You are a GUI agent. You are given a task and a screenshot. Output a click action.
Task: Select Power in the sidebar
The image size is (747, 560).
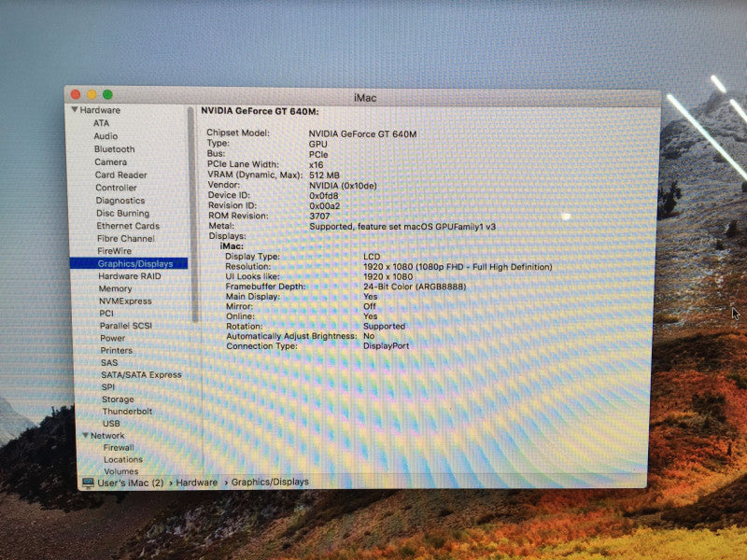coord(112,338)
